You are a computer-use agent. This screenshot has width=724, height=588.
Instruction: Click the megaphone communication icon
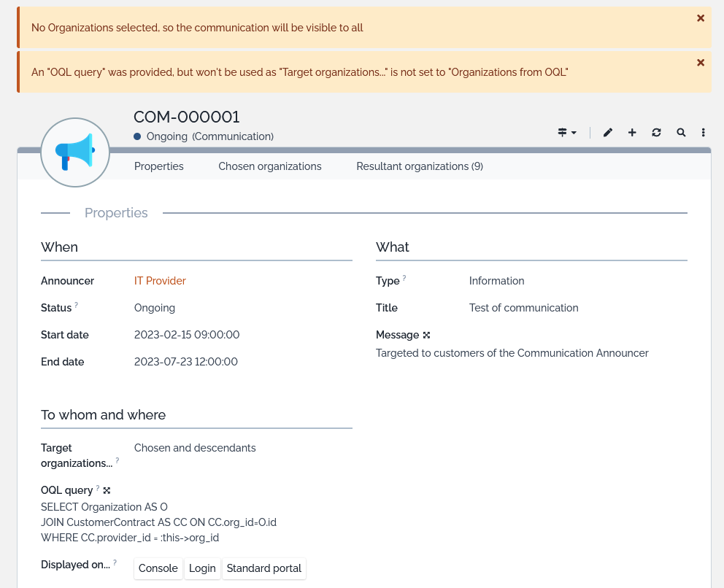click(x=75, y=152)
